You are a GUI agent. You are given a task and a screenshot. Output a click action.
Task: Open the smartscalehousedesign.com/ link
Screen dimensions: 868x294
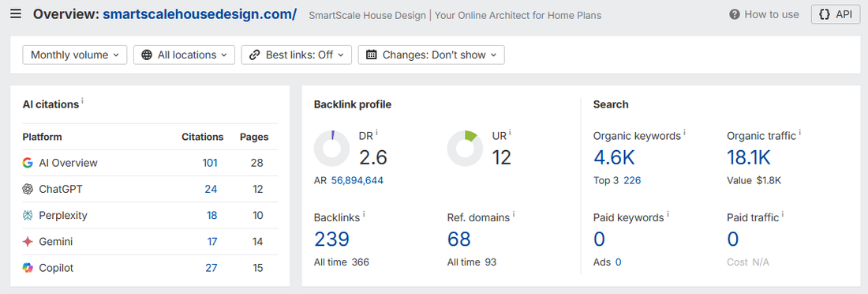tap(200, 14)
